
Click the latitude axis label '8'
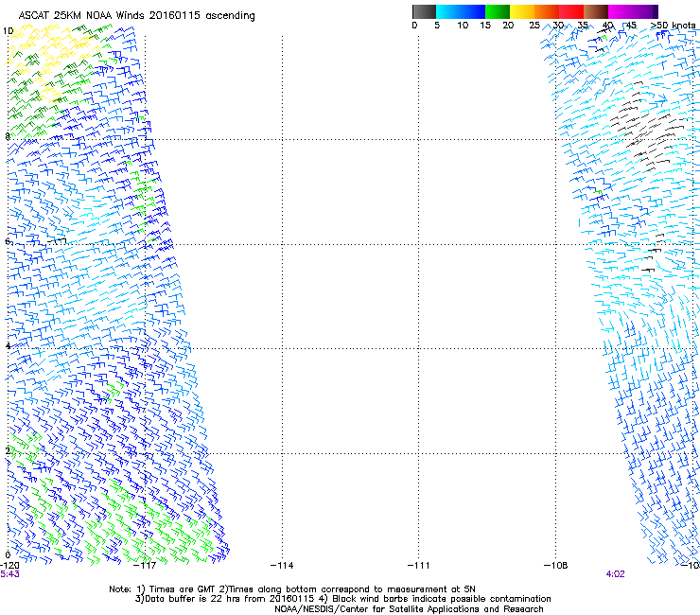(x=8, y=136)
